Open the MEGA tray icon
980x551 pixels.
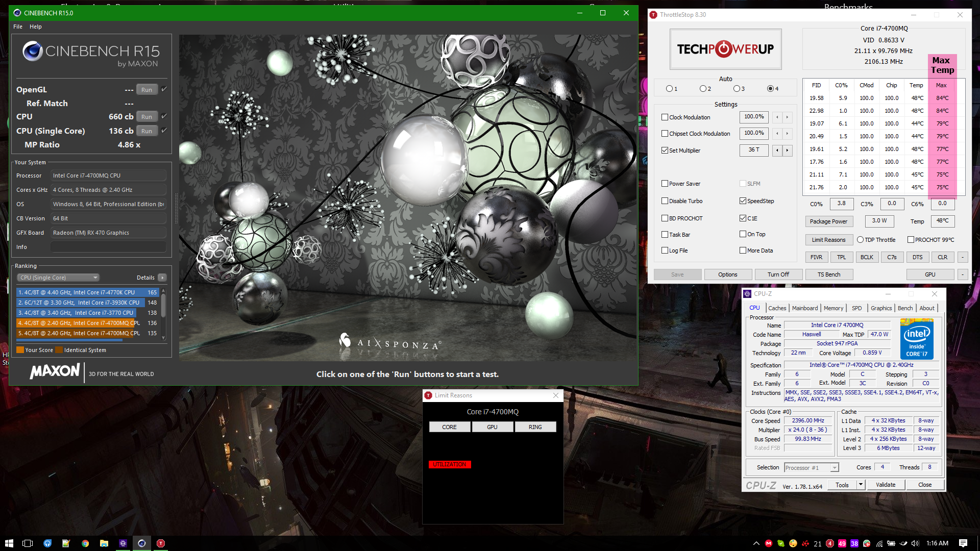(769, 543)
